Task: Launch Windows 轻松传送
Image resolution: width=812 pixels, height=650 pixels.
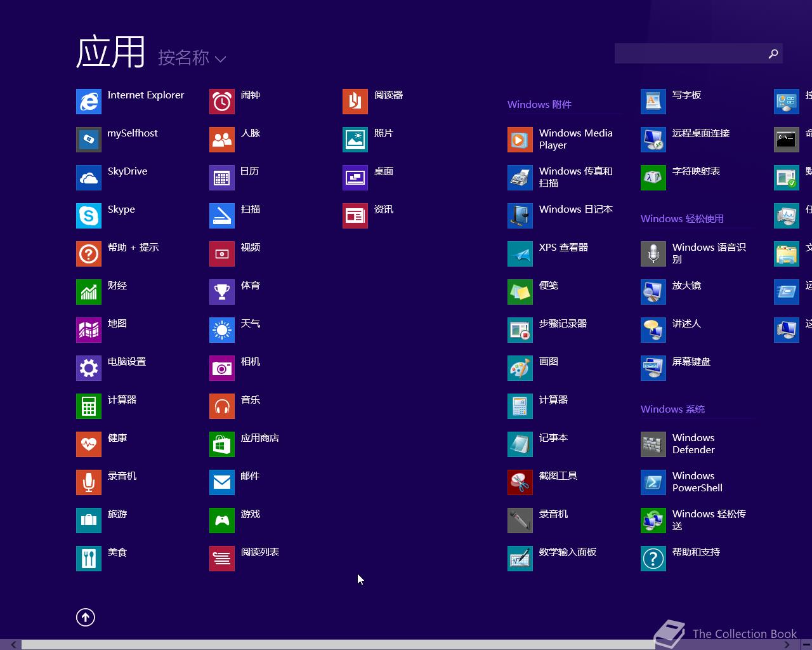Action: point(653,521)
